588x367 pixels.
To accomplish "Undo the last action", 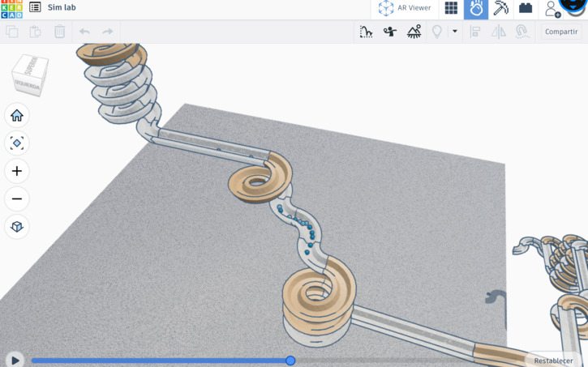I will pos(84,32).
